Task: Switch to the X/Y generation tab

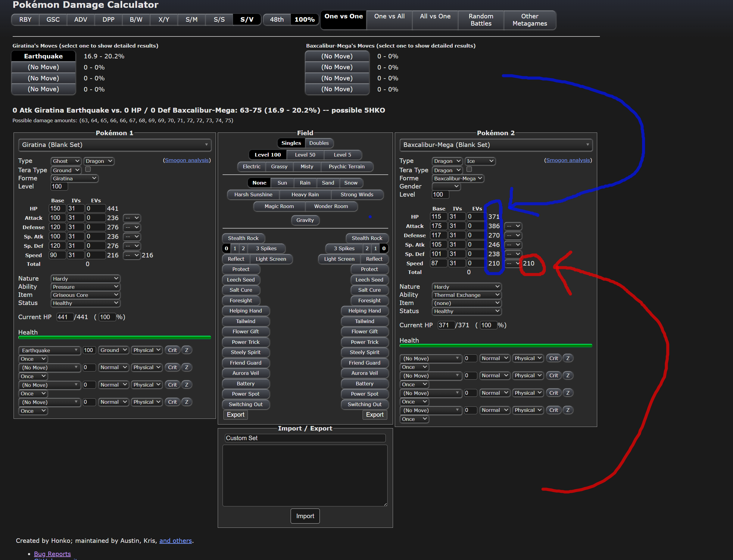Action: [164, 19]
